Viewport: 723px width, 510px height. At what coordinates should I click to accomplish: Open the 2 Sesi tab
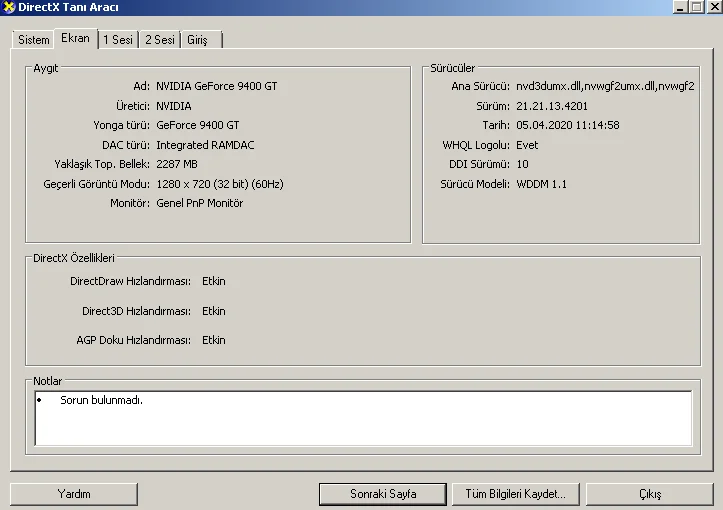[160, 40]
